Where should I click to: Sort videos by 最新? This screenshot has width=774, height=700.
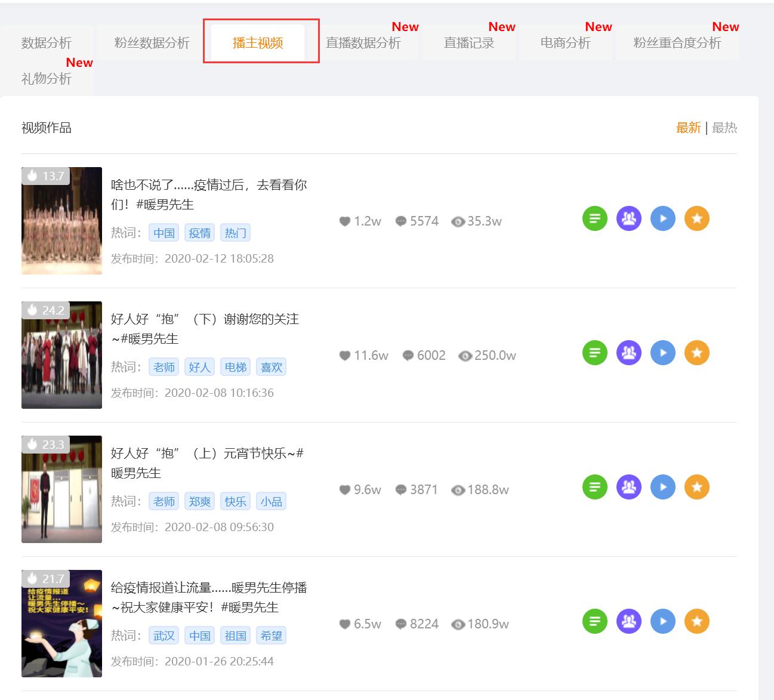tap(688, 128)
